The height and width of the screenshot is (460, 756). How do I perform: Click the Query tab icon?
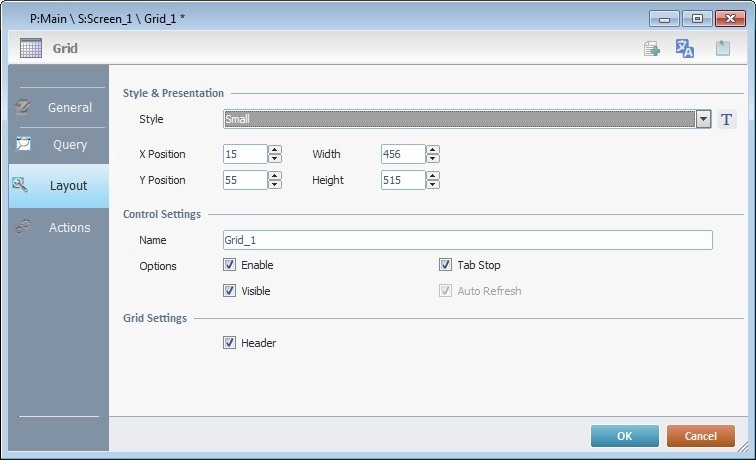tap(23, 144)
